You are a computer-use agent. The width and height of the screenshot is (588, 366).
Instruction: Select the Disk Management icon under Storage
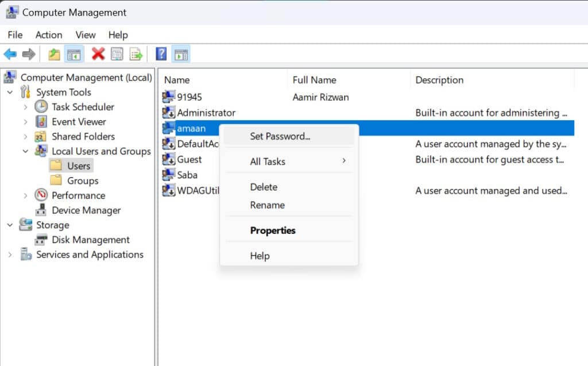coord(40,240)
